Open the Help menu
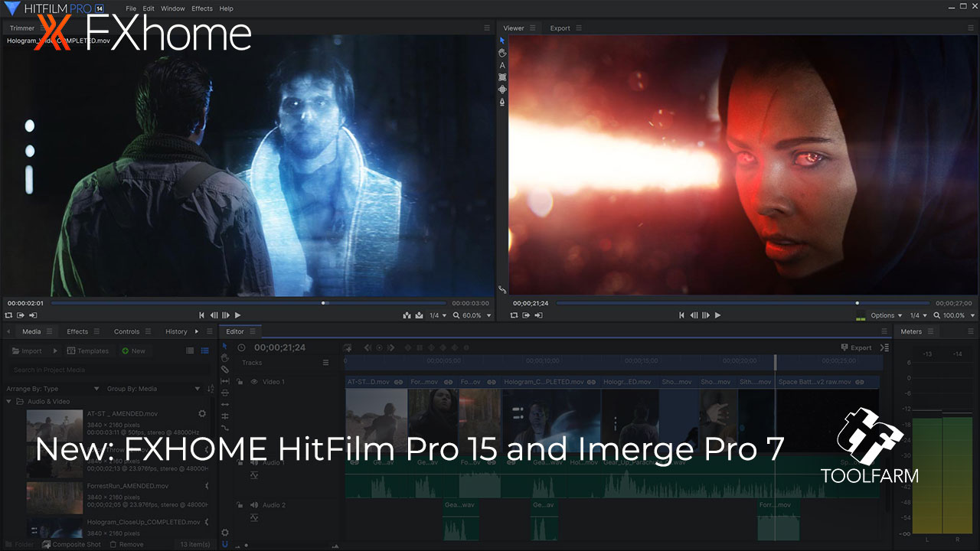Screen dimensions: 980x551 coord(226,8)
